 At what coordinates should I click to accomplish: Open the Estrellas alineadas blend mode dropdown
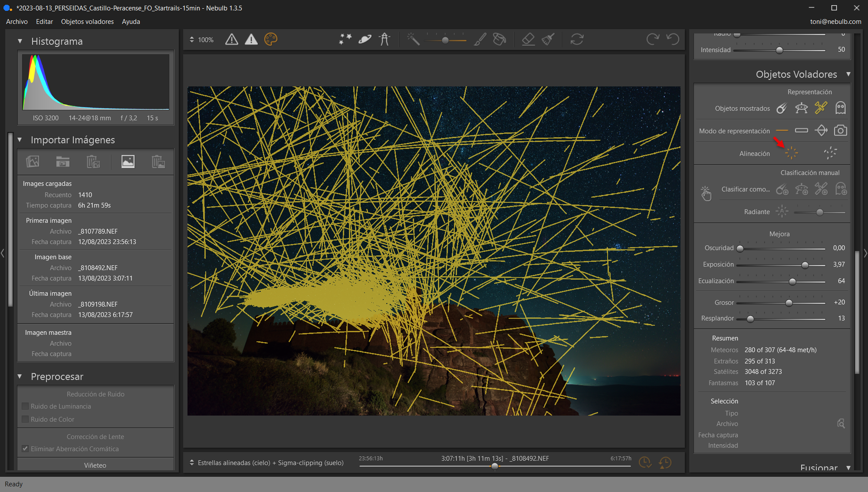coord(192,462)
